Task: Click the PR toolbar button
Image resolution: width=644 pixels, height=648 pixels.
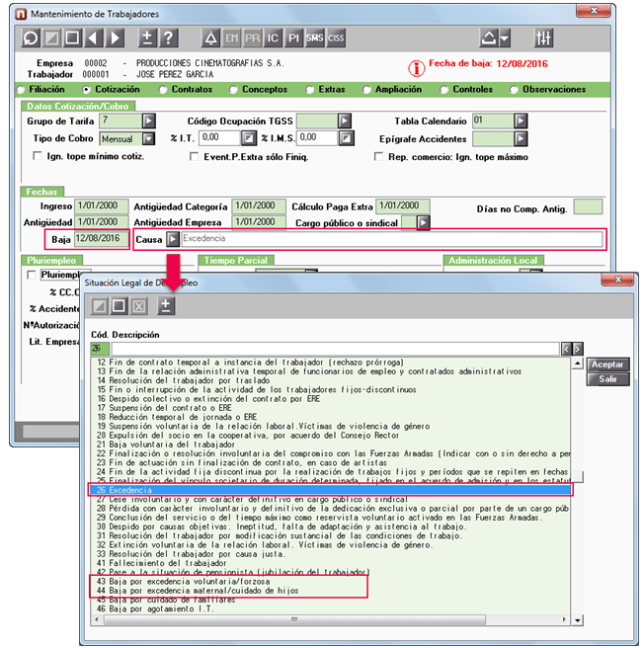Action: [252, 38]
